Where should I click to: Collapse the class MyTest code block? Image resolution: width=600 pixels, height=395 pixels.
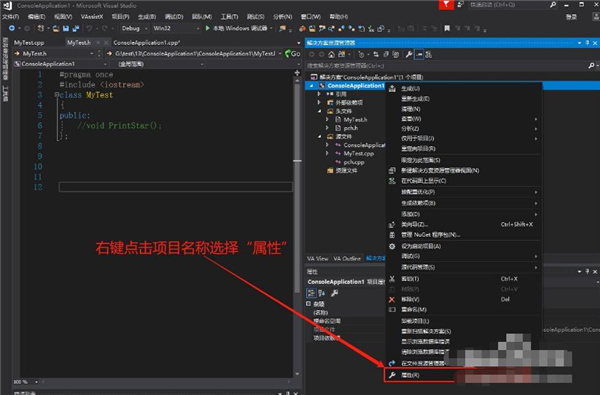click(x=56, y=94)
